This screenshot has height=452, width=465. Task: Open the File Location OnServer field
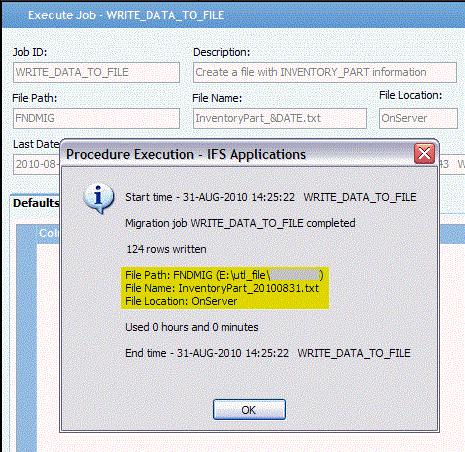click(418, 118)
